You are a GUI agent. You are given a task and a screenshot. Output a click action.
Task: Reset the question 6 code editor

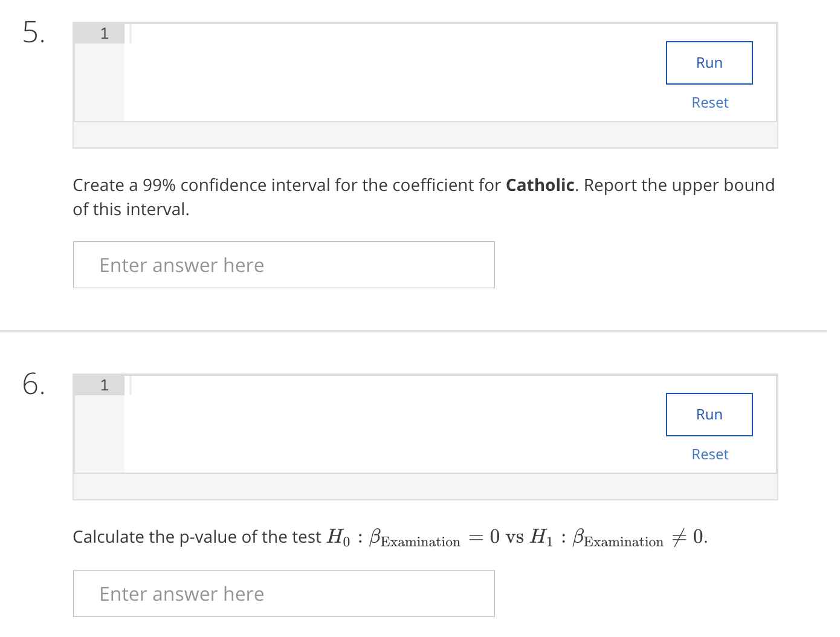pyautogui.click(x=709, y=454)
